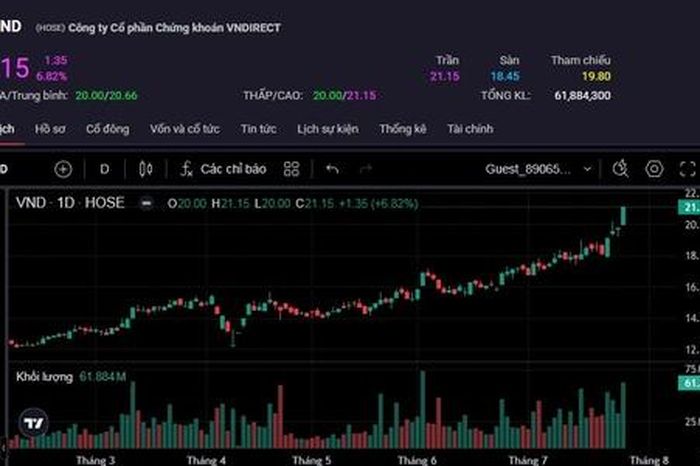Click the Tham chiếu reference price 19.80
The width and height of the screenshot is (700, 466).
(x=596, y=76)
